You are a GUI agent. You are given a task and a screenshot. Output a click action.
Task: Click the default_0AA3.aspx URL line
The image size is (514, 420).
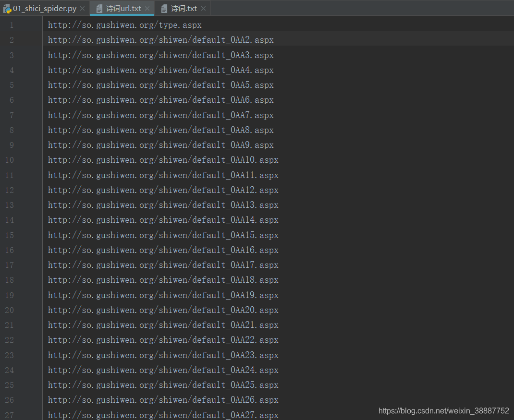pos(160,55)
